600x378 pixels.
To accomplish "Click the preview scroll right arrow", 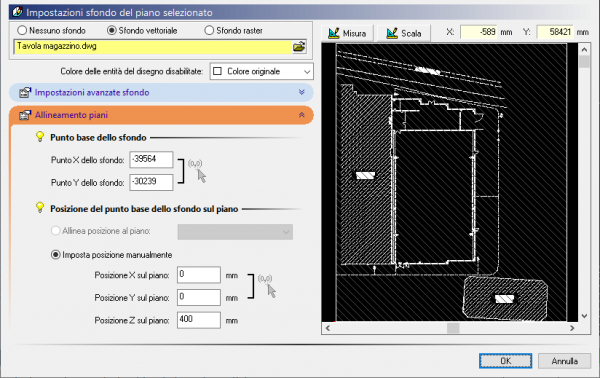I will (x=572, y=328).
